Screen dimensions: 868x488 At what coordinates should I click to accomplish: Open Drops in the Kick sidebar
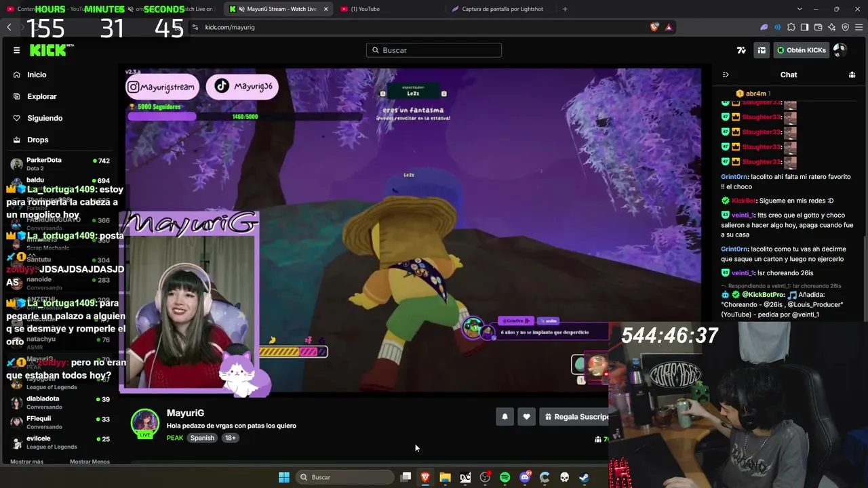tap(37, 140)
